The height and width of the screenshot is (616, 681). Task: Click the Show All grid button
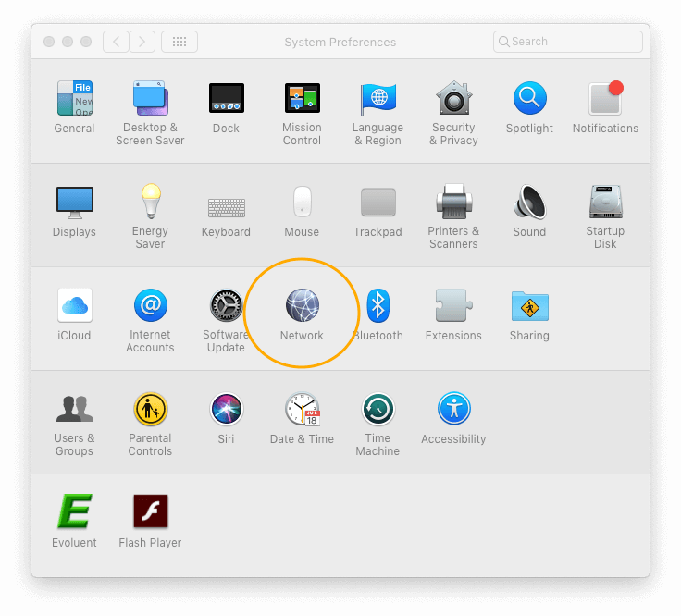coord(180,42)
